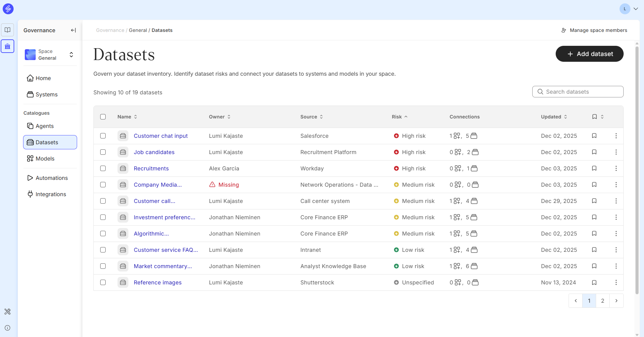Select all datasets with header checkbox
The width and height of the screenshot is (644, 337).
103,117
